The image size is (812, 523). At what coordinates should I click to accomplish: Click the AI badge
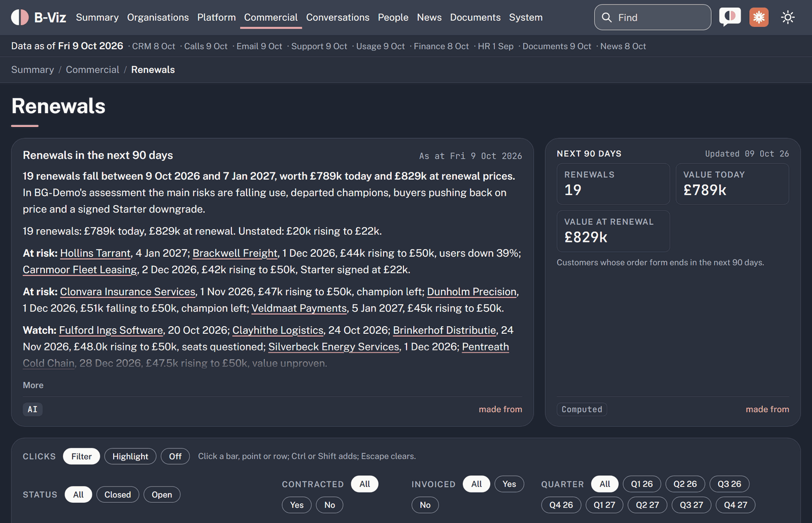click(32, 409)
